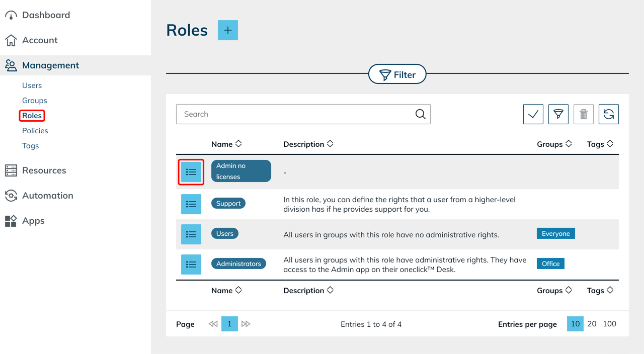Image resolution: width=644 pixels, height=354 pixels.
Task: Sort by Name in the table footer
Action: click(x=226, y=291)
